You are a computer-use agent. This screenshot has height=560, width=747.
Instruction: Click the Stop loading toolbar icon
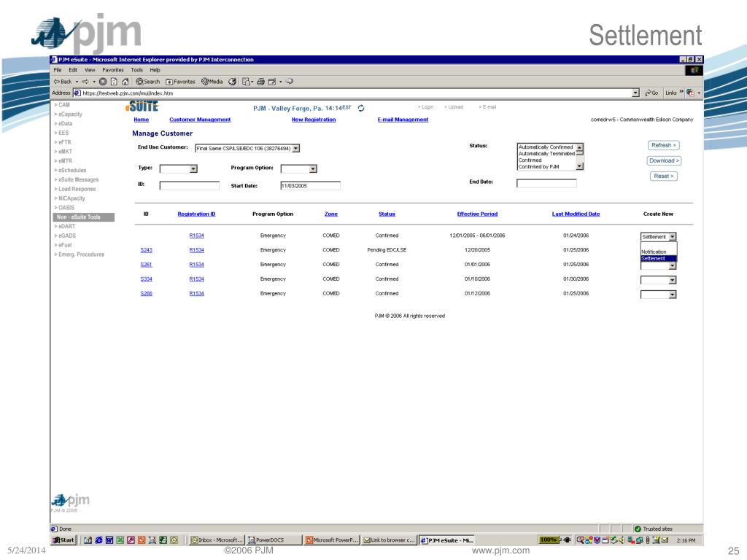click(x=103, y=82)
